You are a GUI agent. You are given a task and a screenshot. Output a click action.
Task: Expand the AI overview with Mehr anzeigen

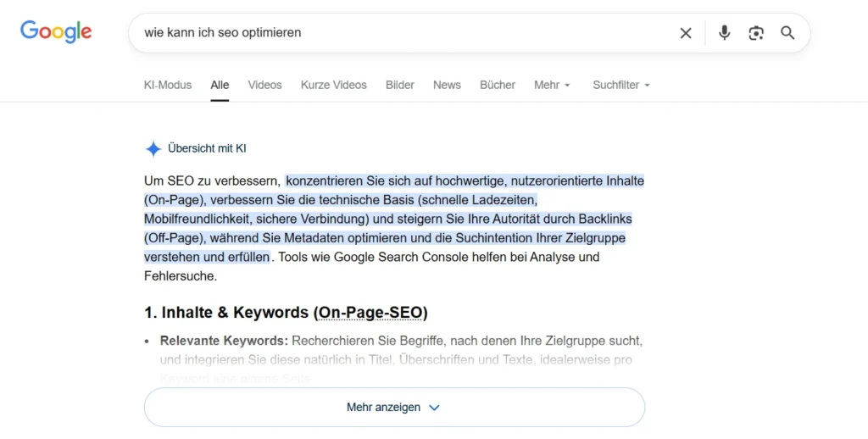[394, 408]
